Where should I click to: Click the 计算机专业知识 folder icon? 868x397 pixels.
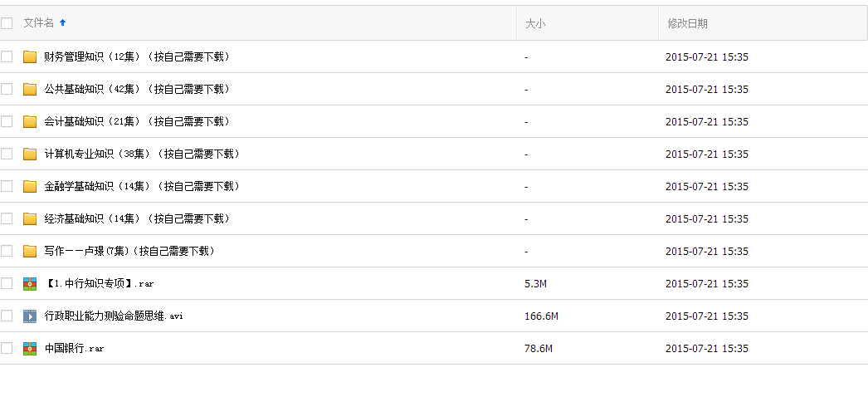(x=30, y=154)
